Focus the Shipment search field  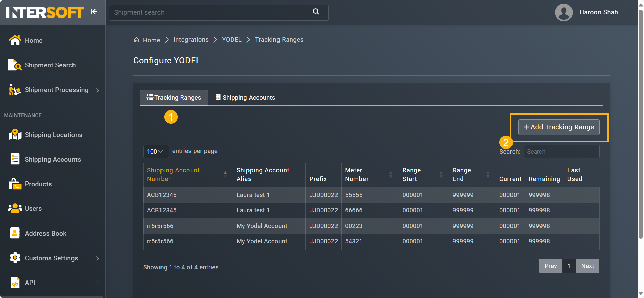pos(218,12)
